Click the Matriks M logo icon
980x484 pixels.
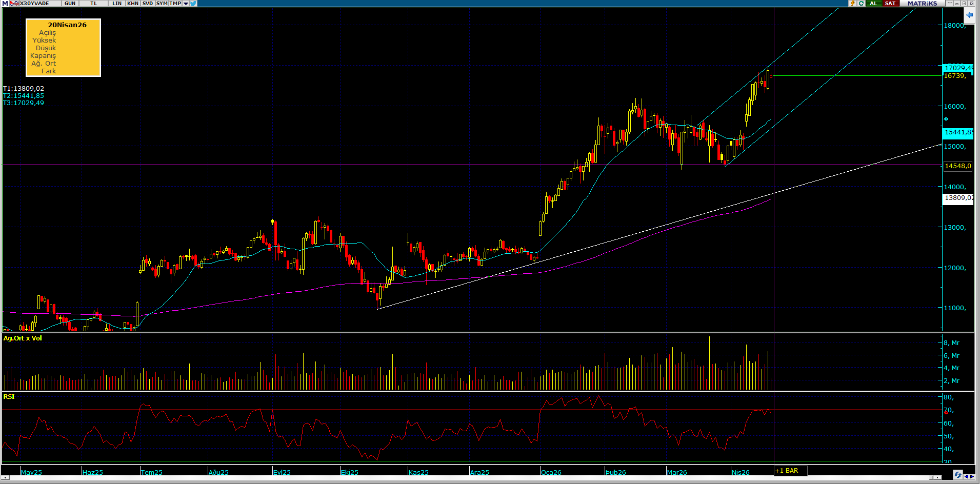5,4
